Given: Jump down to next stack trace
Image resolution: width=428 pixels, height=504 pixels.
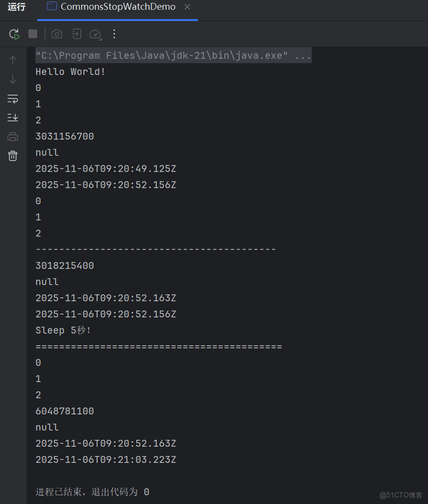Looking at the screenshot, I should click(x=12, y=79).
